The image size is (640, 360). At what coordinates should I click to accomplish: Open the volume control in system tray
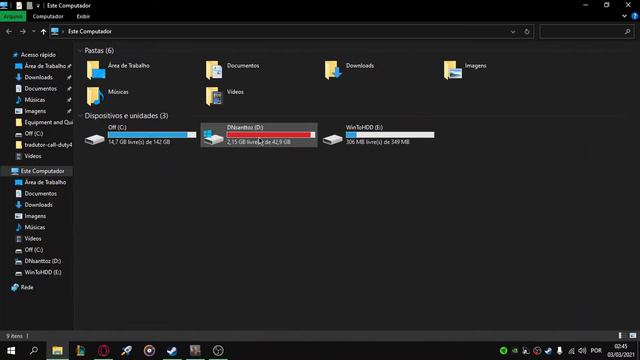coord(582,351)
